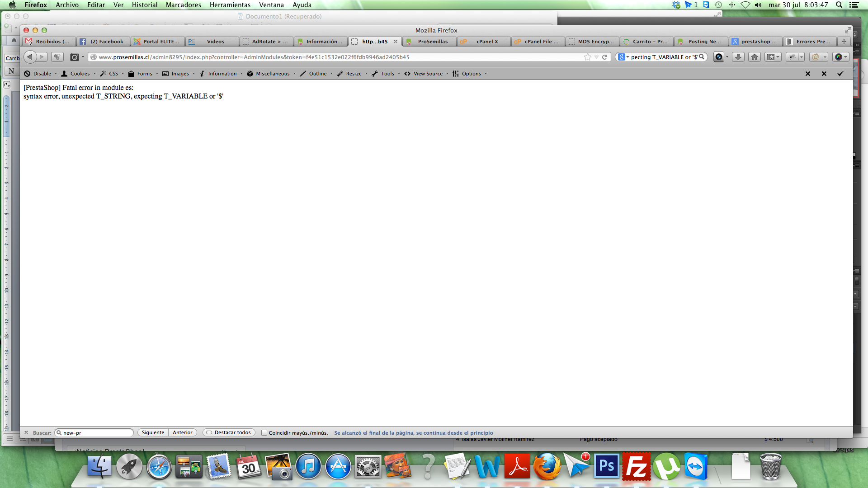Click the screenshot camera toolbar icon
This screenshot has height=488, width=868.
tap(75, 57)
